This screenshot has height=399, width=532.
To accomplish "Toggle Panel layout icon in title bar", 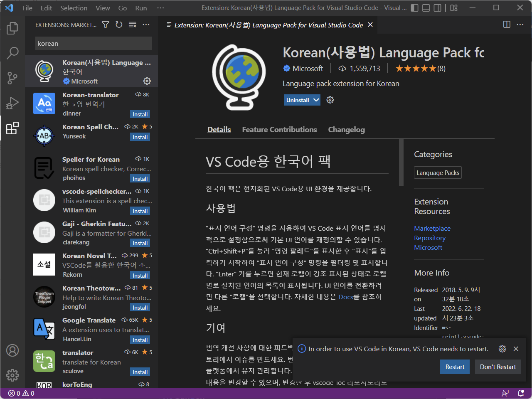I will pos(426,8).
